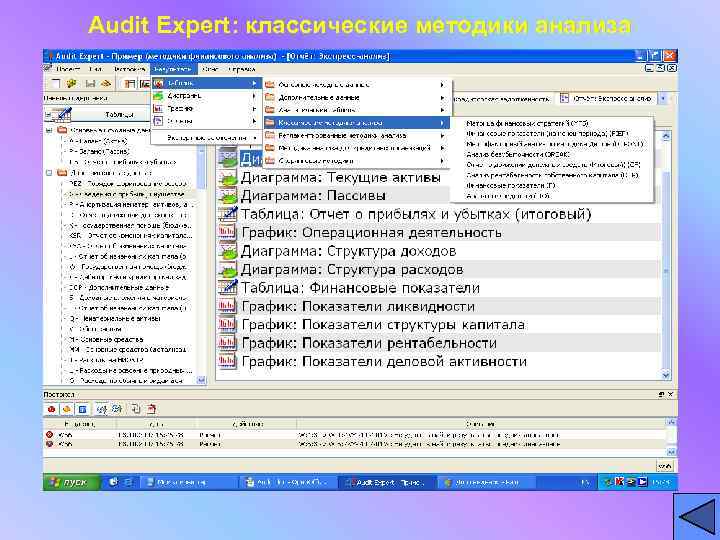Image resolution: width=720 pixels, height=540 pixels.
Task: Click the toolbar icon right of save
Action: pyautogui.click(x=106, y=83)
